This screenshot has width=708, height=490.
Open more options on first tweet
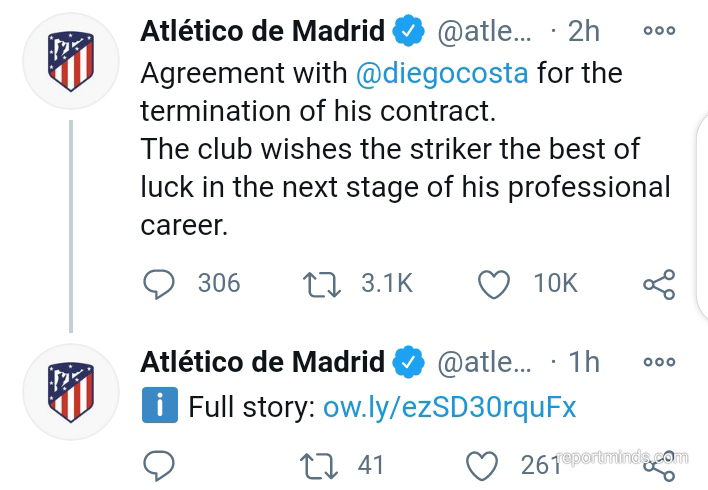tap(659, 31)
